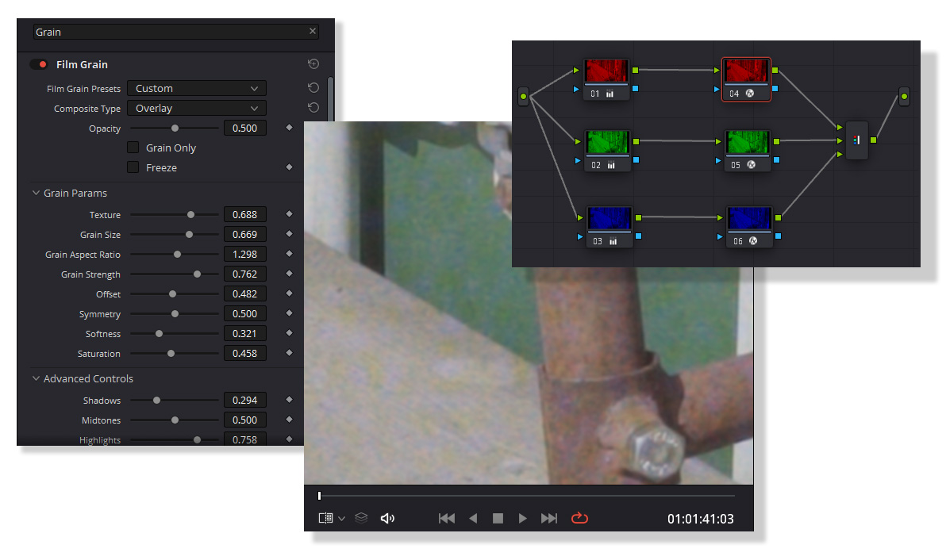Play the clip in reverse
This screenshot has width=946, height=560.
click(473, 519)
